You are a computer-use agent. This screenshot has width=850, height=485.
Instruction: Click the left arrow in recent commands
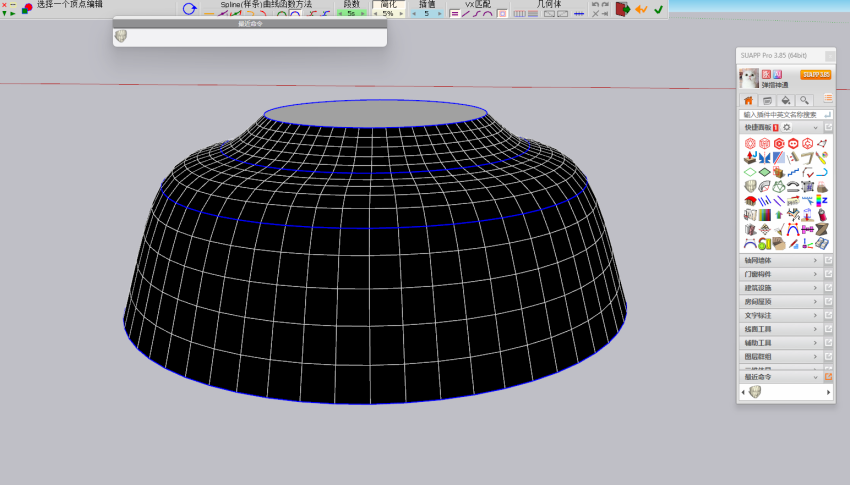tap(743, 392)
